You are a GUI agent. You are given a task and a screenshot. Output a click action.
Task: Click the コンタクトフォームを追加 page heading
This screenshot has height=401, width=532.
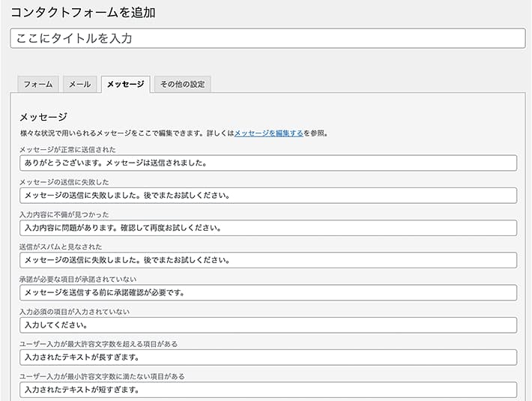click(83, 13)
